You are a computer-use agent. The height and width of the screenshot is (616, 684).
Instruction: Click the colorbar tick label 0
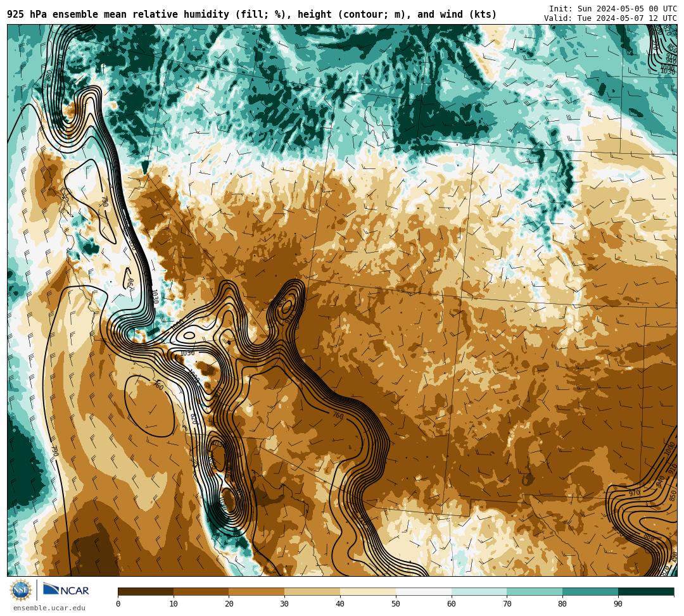118,604
